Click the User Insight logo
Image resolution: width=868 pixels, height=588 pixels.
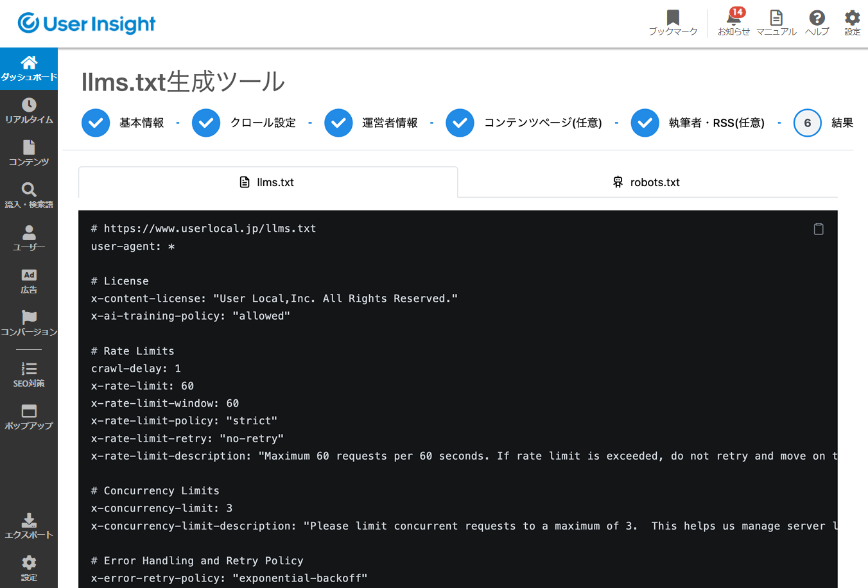point(87,24)
